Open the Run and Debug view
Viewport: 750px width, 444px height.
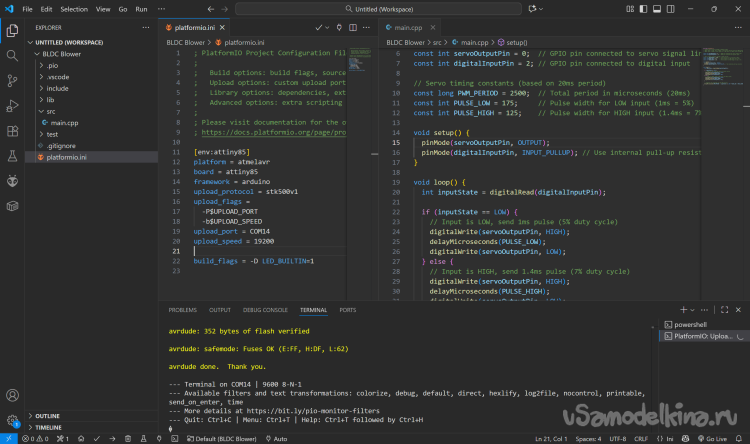point(12,104)
